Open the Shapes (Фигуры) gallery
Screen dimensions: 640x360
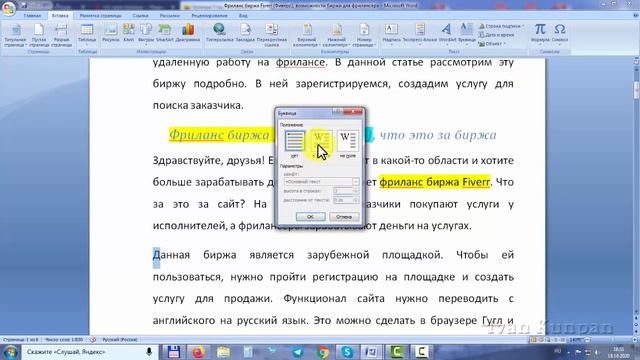146,33
